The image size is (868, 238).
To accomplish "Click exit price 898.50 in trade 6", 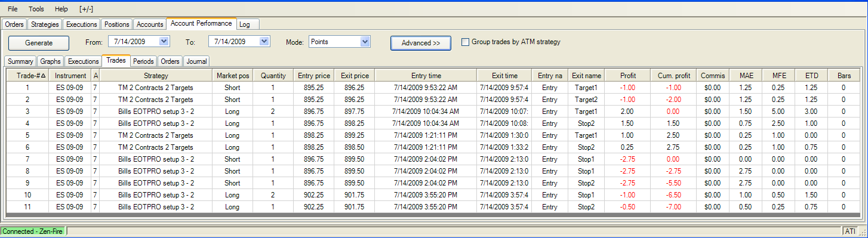I will (x=354, y=147).
